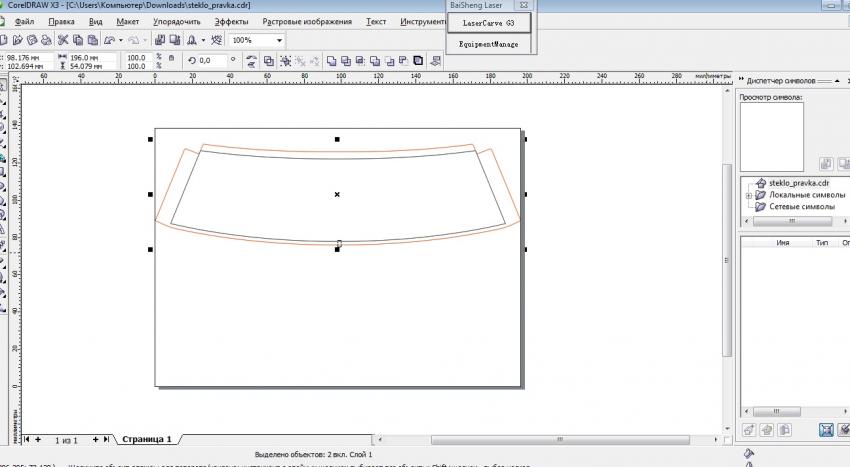Click the EquipmentManage button
The height and width of the screenshot is (467, 850).
488,44
